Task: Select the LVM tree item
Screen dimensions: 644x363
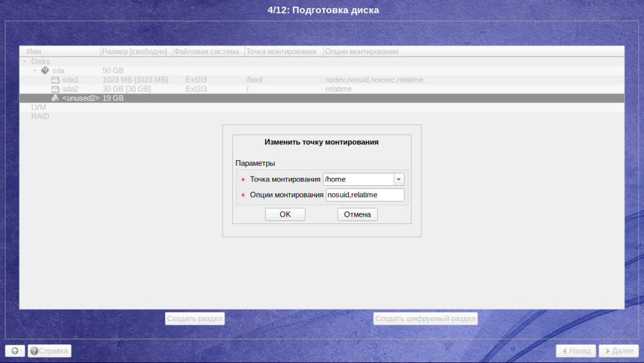Action: (x=39, y=107)
